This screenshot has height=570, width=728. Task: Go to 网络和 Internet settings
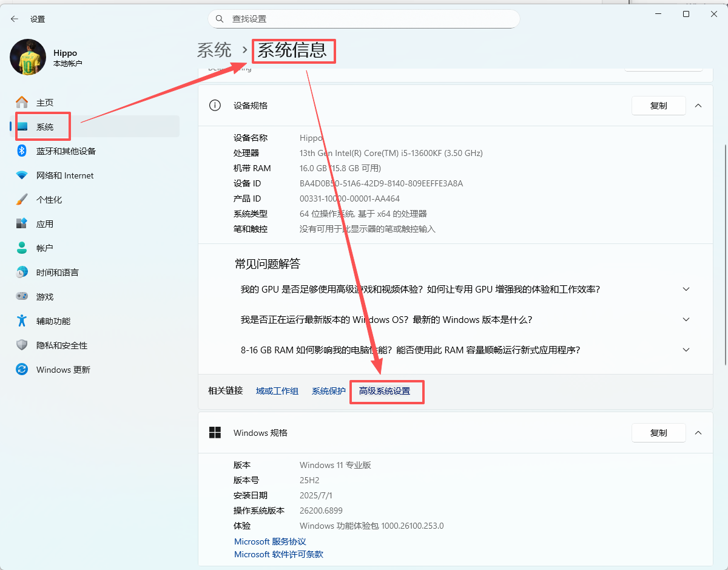(x=95, y=175)
